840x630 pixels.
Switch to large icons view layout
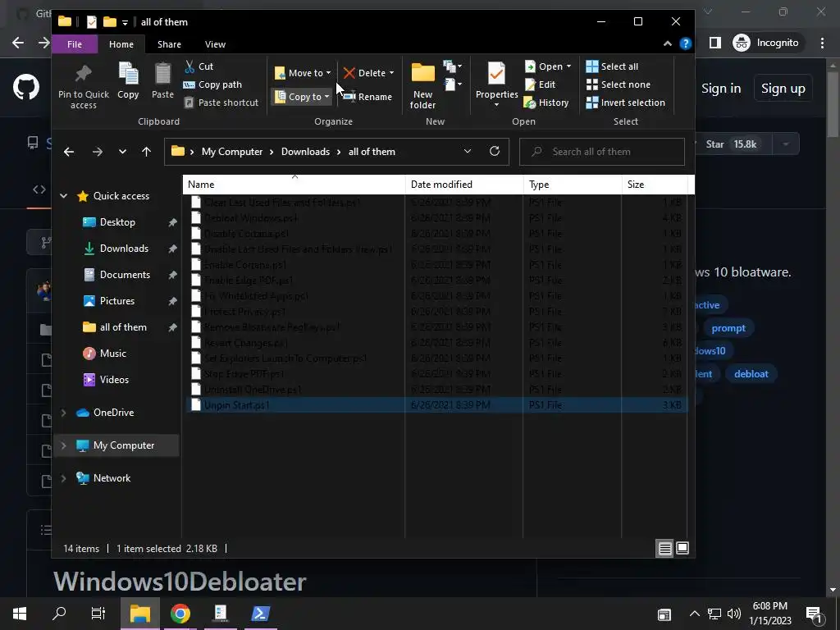click(682, 548)
